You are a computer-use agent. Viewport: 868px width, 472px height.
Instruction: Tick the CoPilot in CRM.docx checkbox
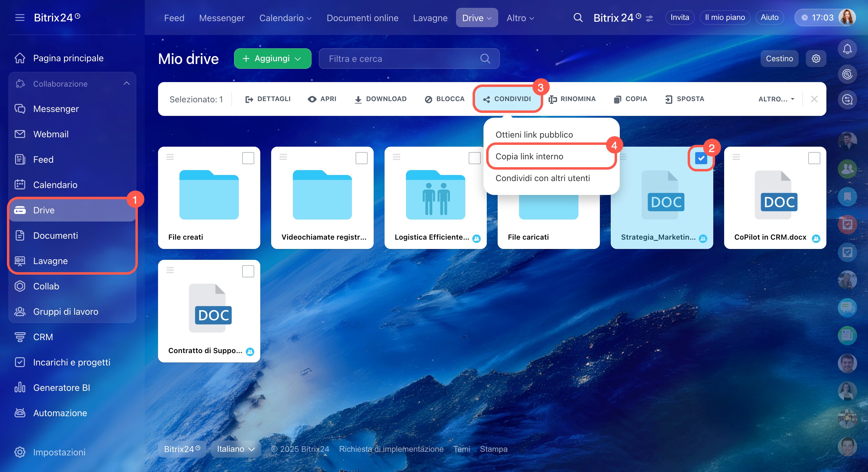coord(814,158)
